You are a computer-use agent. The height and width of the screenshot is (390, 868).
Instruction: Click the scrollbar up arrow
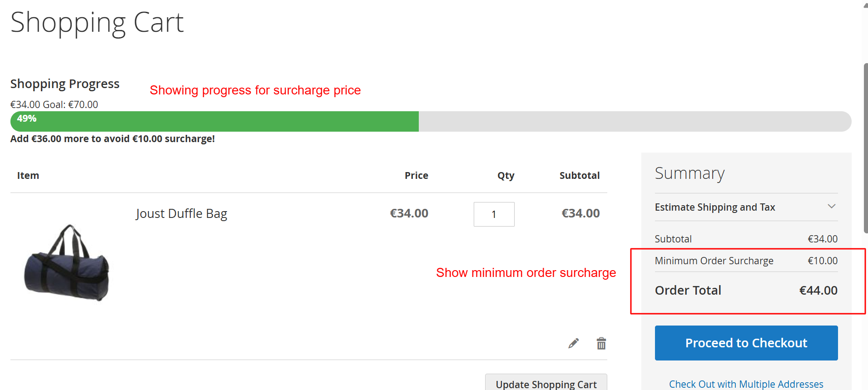click(x=865, y=5)
